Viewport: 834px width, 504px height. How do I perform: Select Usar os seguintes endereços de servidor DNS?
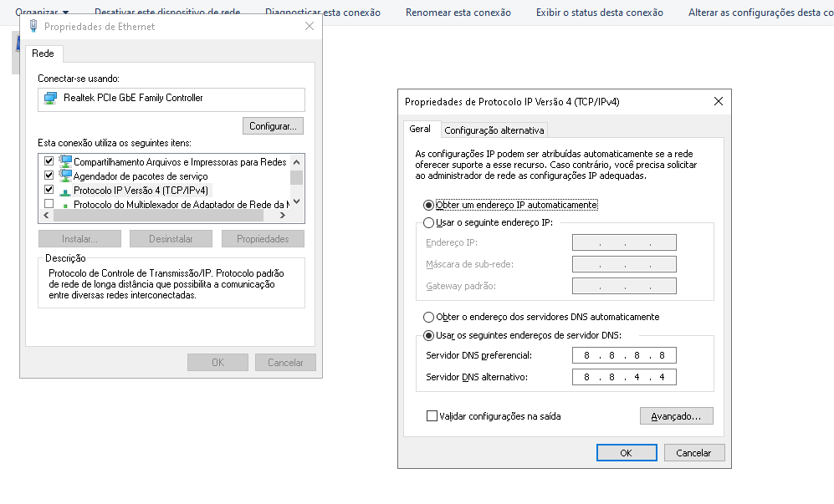[x=428, y=335]
